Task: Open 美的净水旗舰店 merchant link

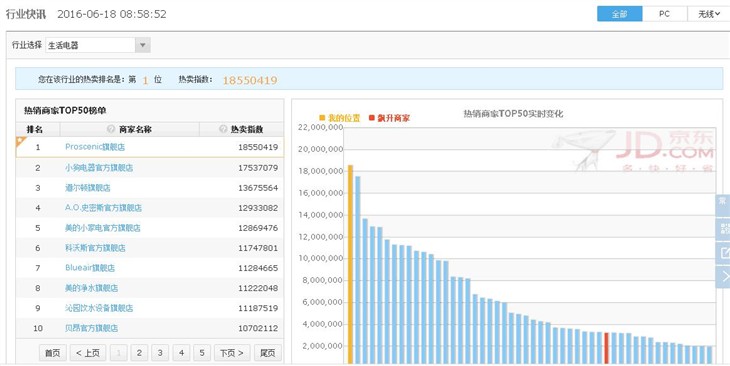Action: [x=91, y=288]
